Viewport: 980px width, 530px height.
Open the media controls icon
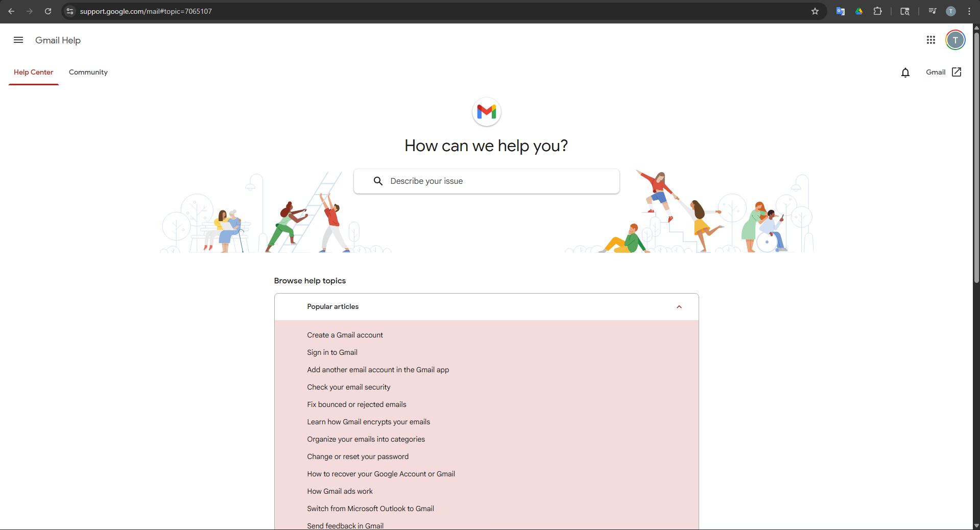pos(933,11)
